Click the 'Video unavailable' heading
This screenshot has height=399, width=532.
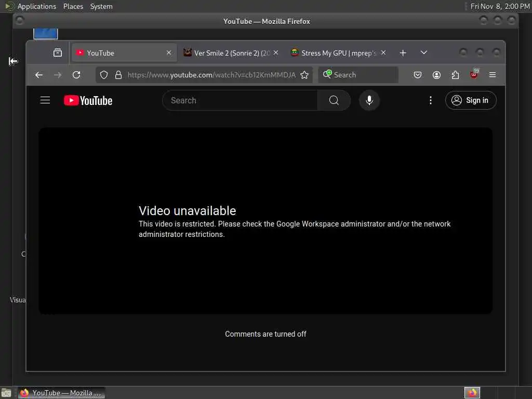[x=187, y=211]
